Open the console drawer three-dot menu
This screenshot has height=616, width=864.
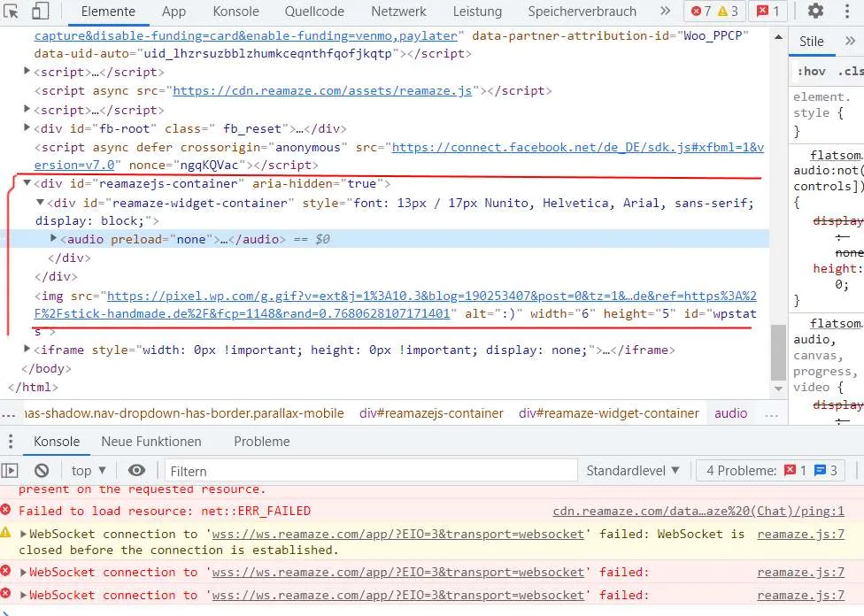[x=11, y=442]
